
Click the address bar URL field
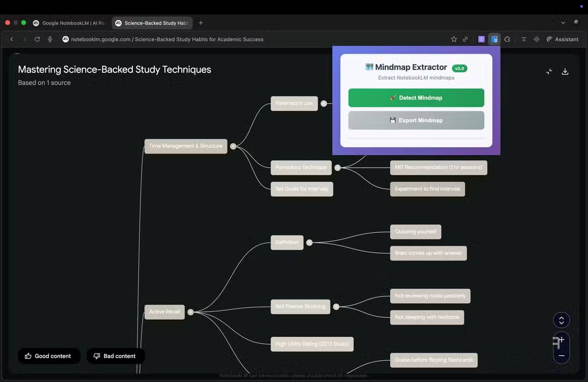tap(167, 39)
